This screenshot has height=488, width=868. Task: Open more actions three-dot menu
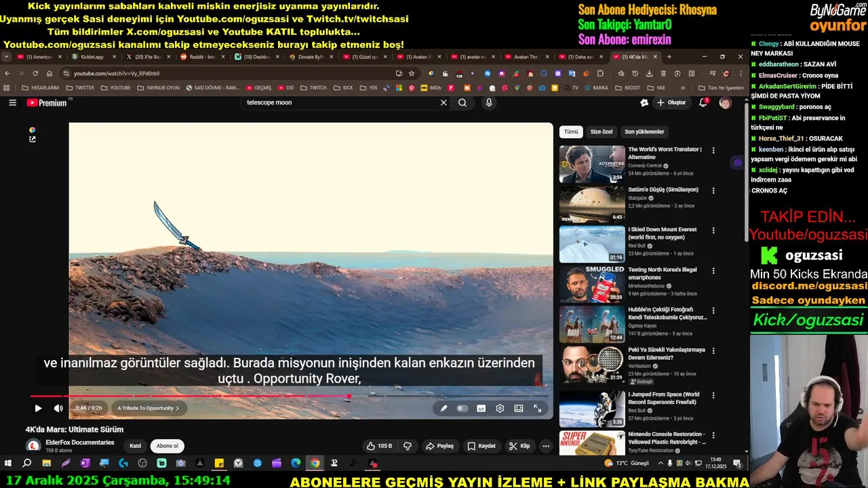coord(546,446)
